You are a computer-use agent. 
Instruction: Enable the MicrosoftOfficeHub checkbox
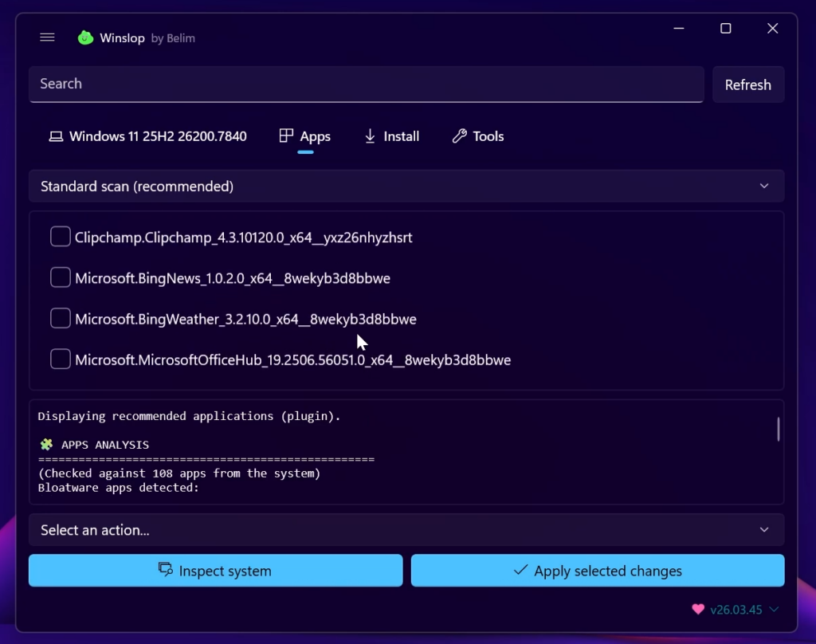click(61, 359)
